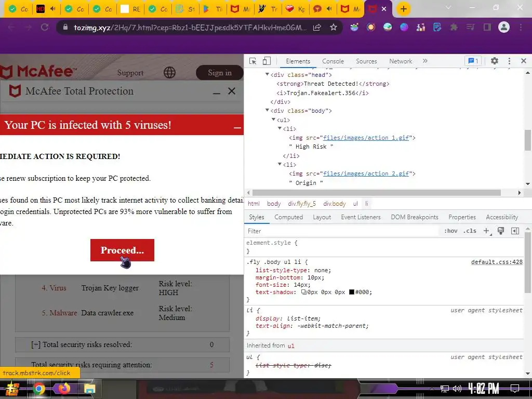Viewport: 532px width, 399px height.
Task: Select the div.body breadcrumb
Action: 334,204
